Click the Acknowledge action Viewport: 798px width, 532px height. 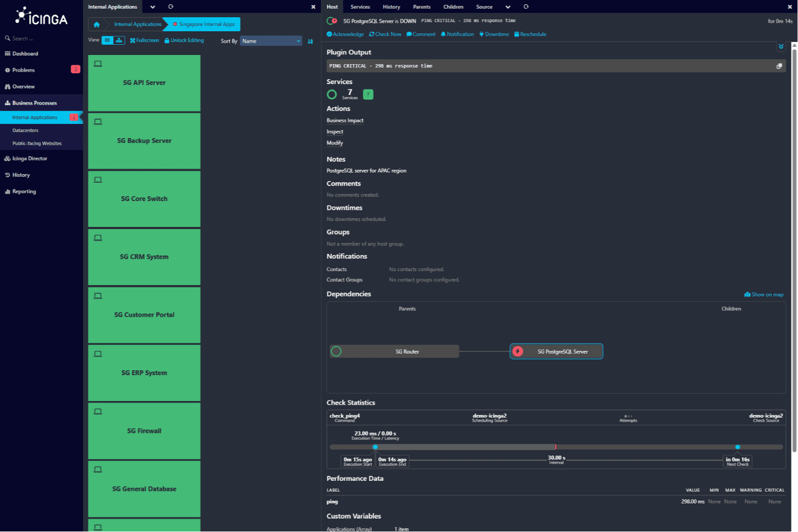(x=345, y=34)
